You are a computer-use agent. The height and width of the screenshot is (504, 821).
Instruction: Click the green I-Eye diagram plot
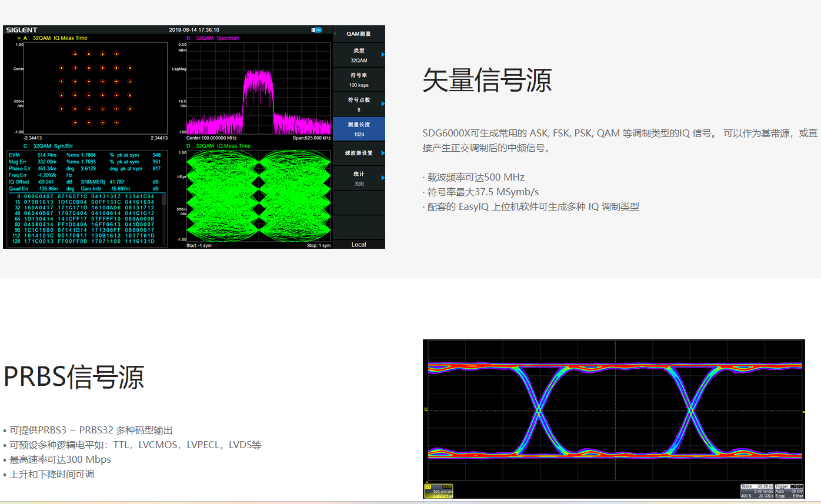tap(258, 196)
